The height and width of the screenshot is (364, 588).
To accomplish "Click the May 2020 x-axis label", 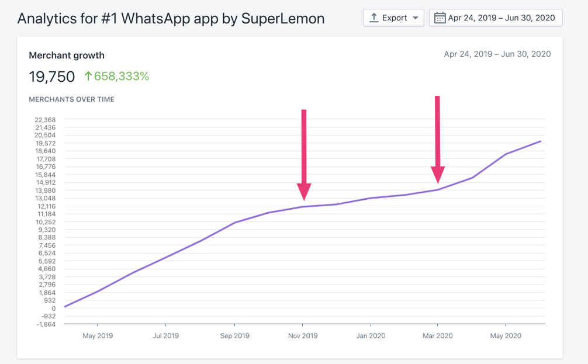I will click(x=506, y=336).
